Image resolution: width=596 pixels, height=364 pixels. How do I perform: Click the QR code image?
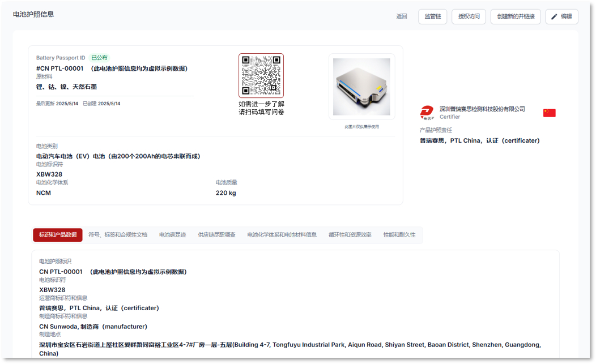pos(261,76)
